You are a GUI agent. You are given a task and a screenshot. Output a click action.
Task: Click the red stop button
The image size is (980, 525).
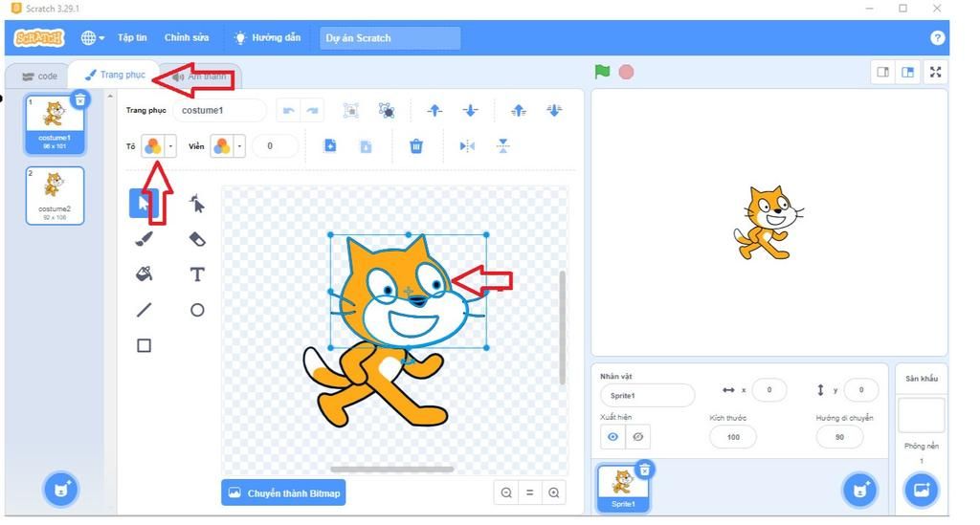pyautogui.click(x=626, y=72)
